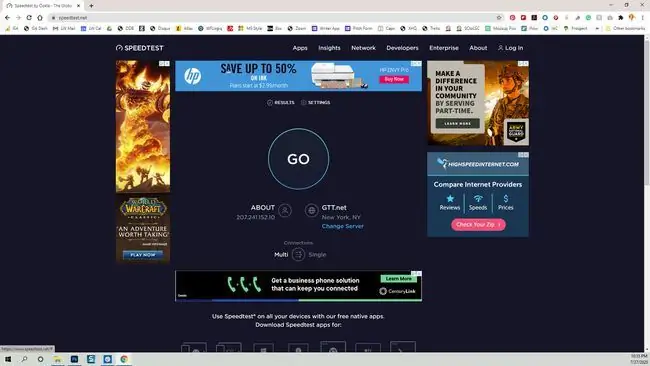Bookmark this page with the star icon
The image size is (650, 366).
click(x=499, y=17)
